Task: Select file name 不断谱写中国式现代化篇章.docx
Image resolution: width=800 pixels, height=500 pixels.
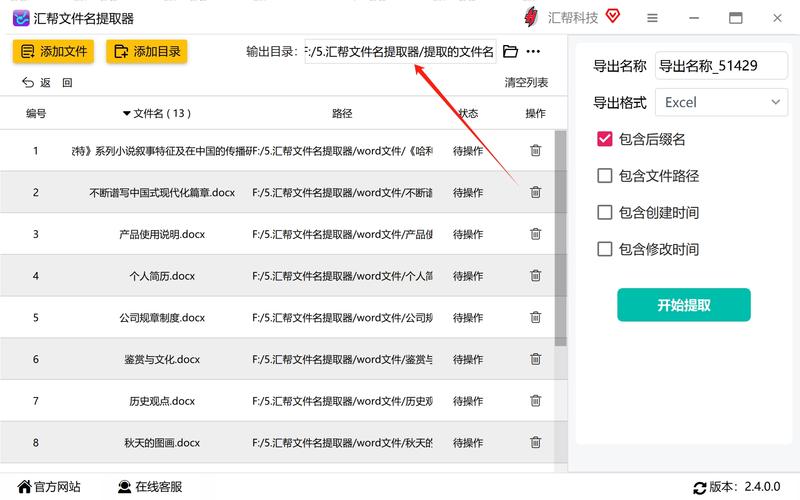Action: tap(162, 193)
